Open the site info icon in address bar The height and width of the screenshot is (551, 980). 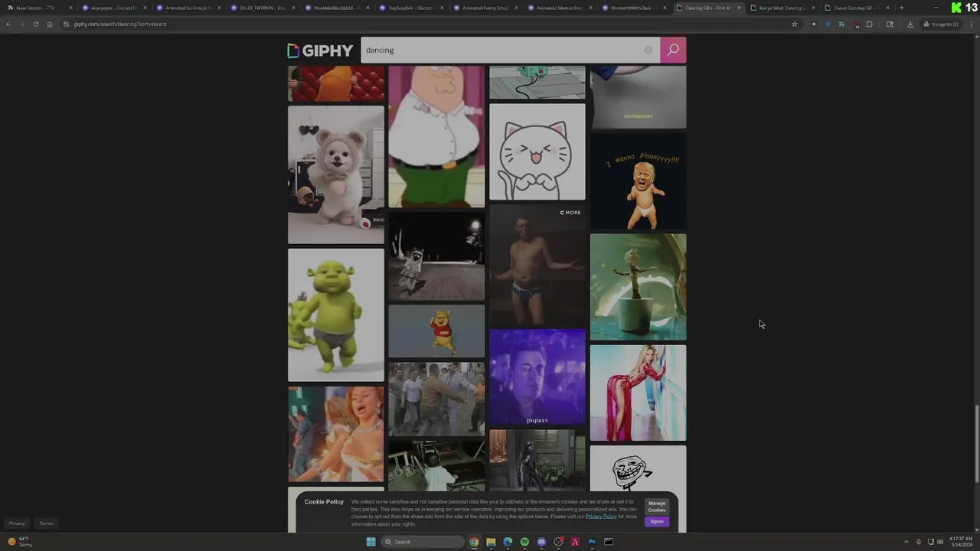[x=67, y=24]
